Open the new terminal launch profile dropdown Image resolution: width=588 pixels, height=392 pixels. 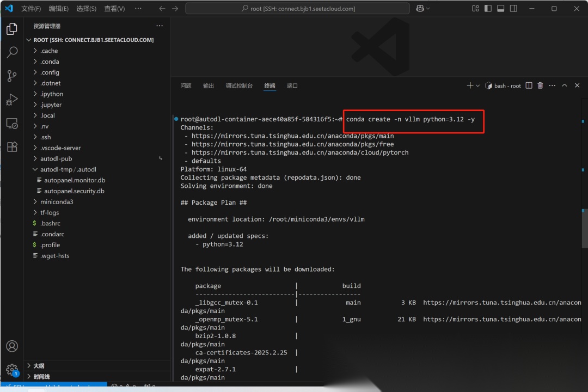point(478,86)
